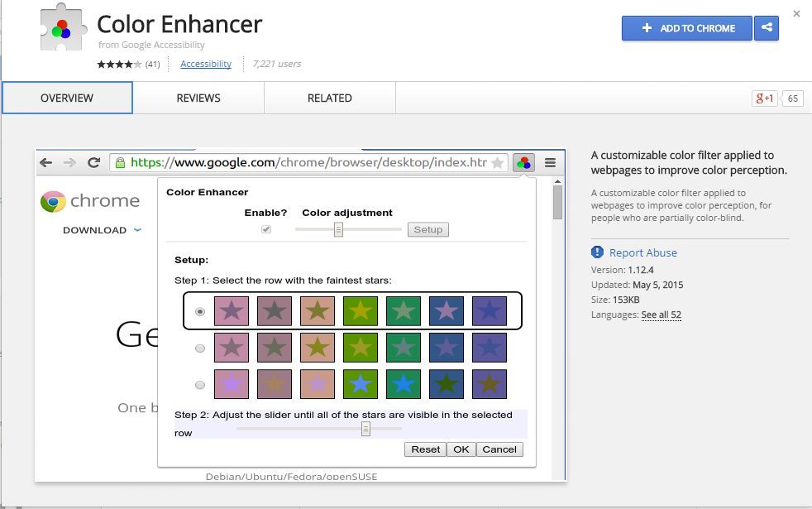Click the ADD TO CHROME button
This screenshot has height=509, width=812.
(x=686, y=28)
